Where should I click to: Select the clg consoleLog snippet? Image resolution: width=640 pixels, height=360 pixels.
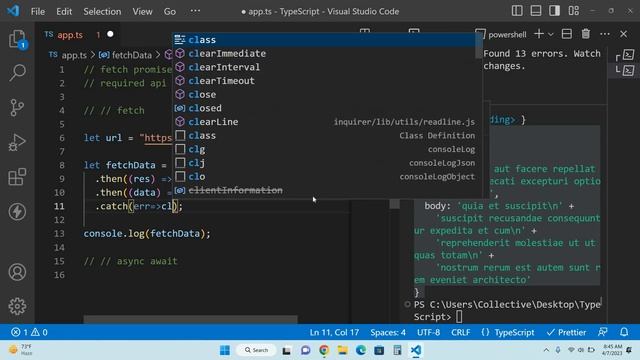click(x=324, y=149)
